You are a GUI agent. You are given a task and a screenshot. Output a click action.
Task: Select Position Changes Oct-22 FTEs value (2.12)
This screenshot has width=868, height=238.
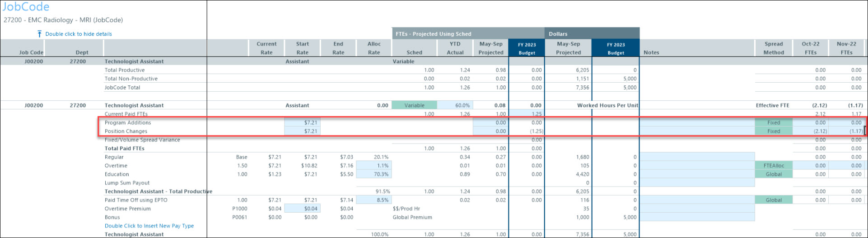click(811, 131)
